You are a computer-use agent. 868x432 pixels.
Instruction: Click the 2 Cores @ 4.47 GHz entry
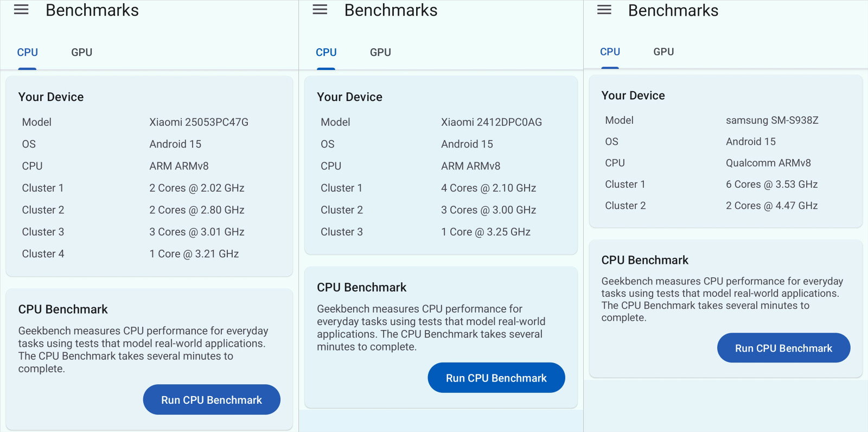(x=771, y=206)
